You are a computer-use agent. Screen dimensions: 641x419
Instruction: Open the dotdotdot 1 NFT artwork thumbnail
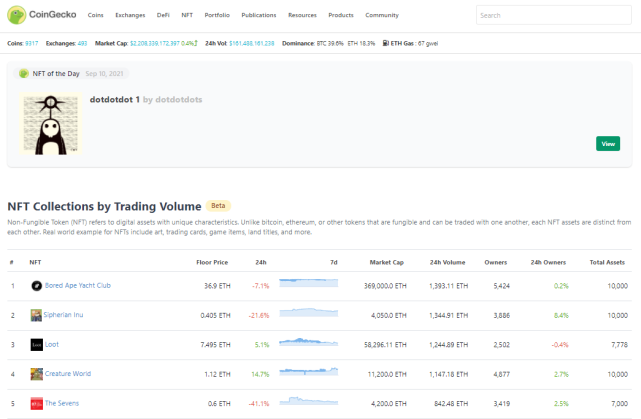coord(50,125)
